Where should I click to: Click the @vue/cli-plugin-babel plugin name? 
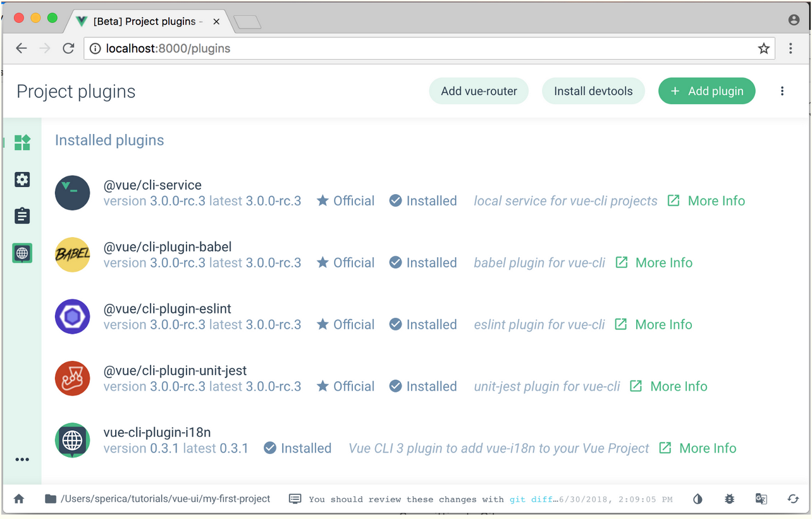(168, 247)
